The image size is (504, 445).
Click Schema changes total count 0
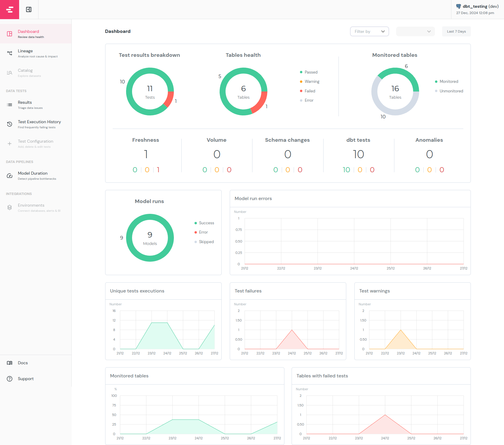287,154
